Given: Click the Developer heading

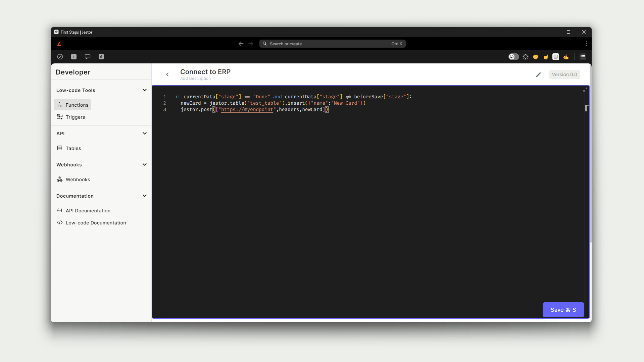Looking at the screenshot, I should pos(73,72).
